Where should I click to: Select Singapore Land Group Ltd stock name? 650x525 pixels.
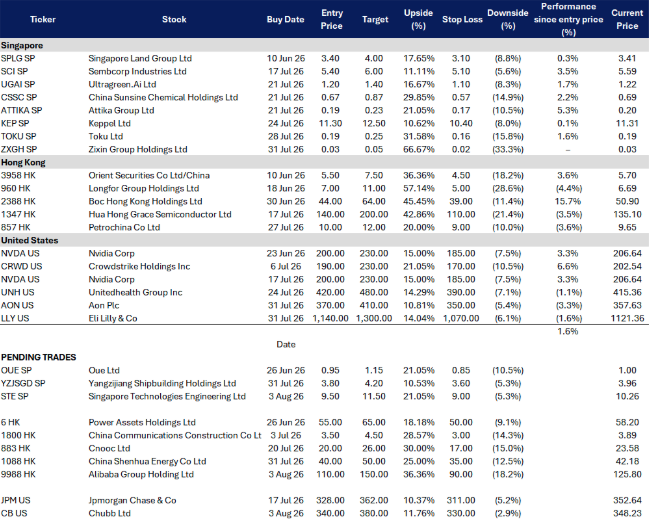(140, 58)
